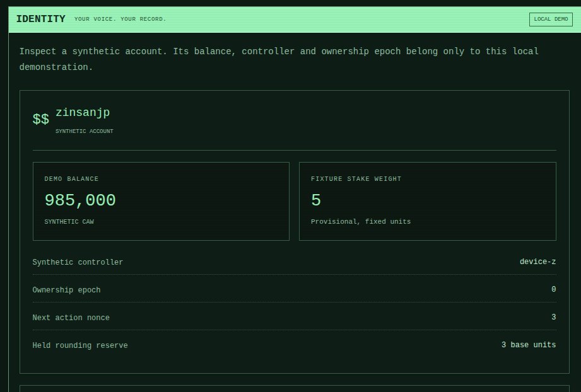The height and width of the screenshot is (392, 581).
Task: Click the DEMO BALANCE heading
Action: tap(71, 179)
